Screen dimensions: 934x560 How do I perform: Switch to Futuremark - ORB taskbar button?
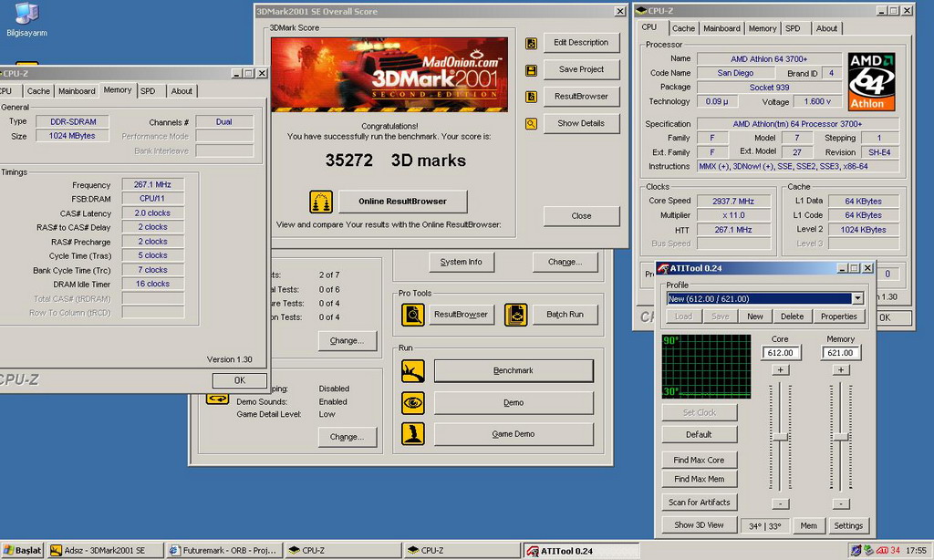click(224, 550)
